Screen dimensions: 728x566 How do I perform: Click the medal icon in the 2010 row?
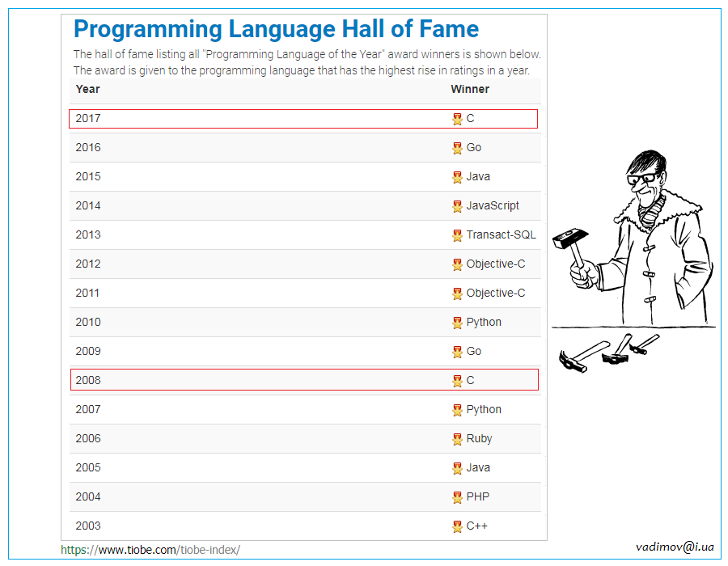(x=457, y=323)
